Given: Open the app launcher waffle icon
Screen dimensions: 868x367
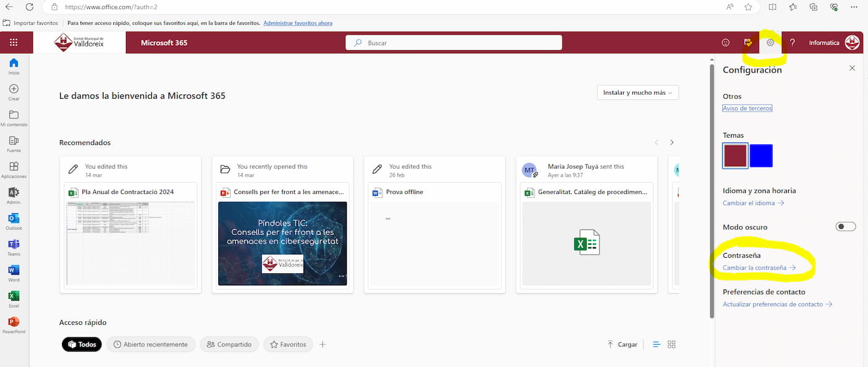Looking at the screenshot, I should (14, 43).
